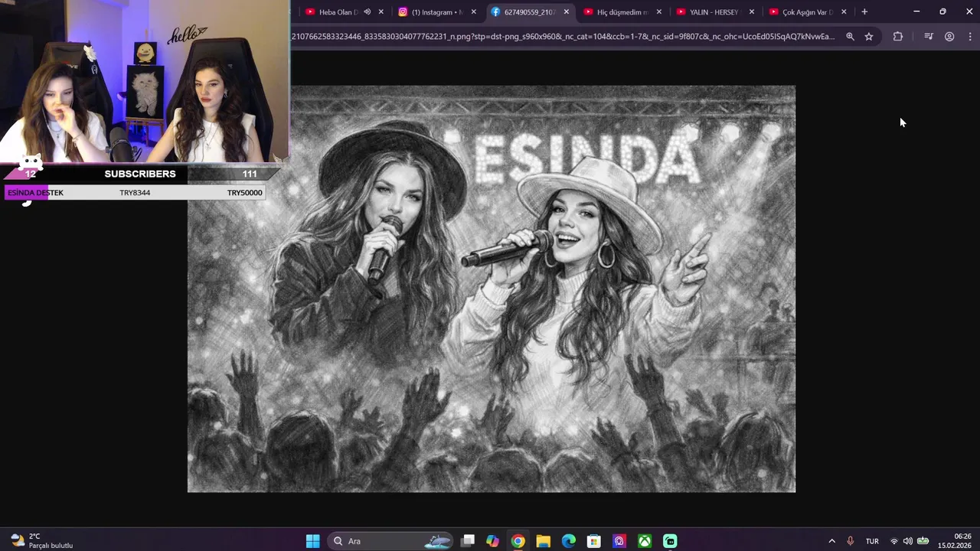
Task: Open File Explorer from the taskbar
Action: (544, 541)
